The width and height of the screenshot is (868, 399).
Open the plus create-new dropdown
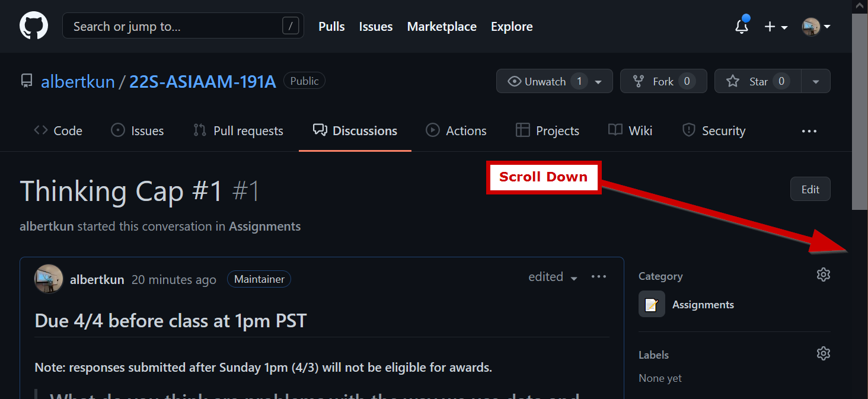pyautogui.click(x=776, y=27)
